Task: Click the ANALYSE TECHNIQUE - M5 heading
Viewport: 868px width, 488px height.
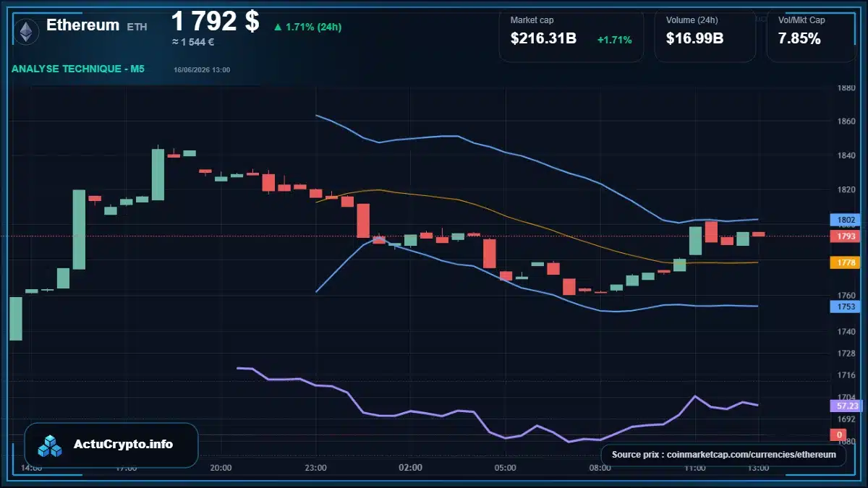Action: pyautogui.click(x=78, y=69)
